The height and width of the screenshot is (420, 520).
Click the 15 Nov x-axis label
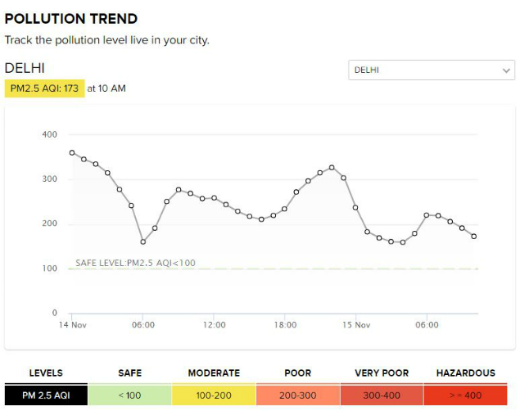pyautogui.click(x=356, y=325)
